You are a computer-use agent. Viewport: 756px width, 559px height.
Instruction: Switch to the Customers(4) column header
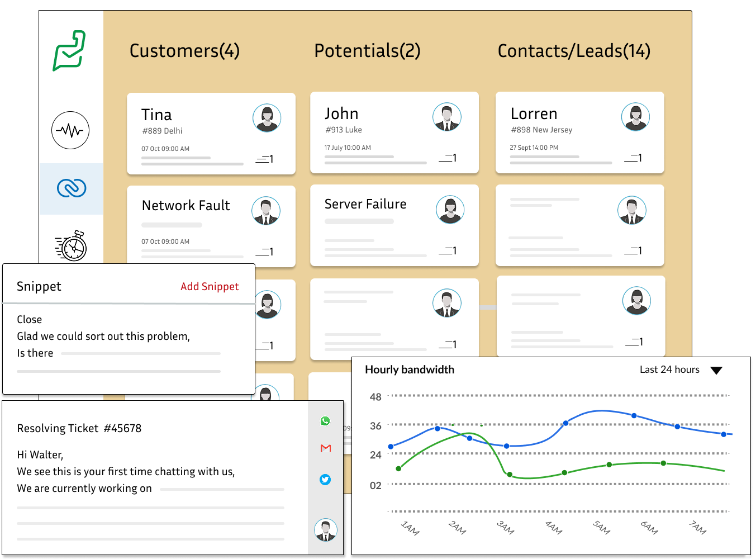click(184, 51)
